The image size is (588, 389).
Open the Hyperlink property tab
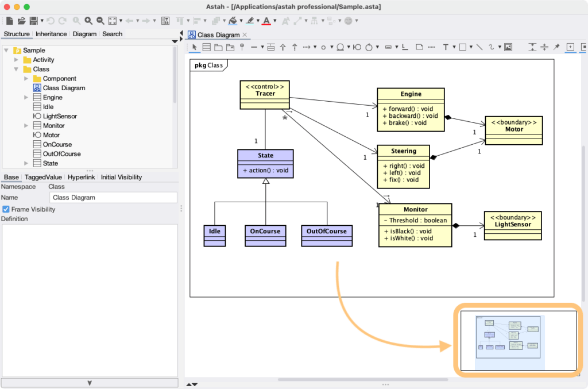(x=81, y=177)
